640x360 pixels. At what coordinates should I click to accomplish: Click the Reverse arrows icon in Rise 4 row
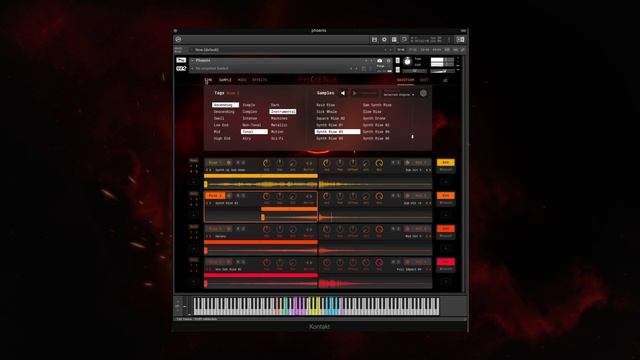coord(309,262)
